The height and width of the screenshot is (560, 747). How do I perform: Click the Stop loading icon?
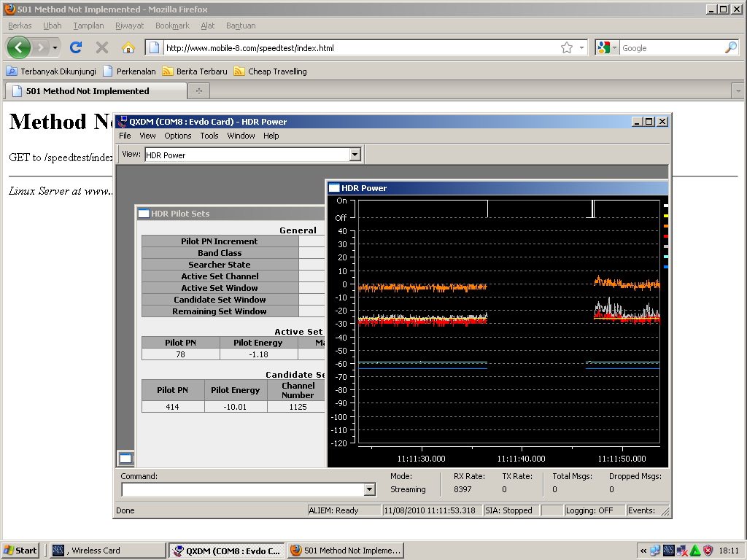point(102,47)
